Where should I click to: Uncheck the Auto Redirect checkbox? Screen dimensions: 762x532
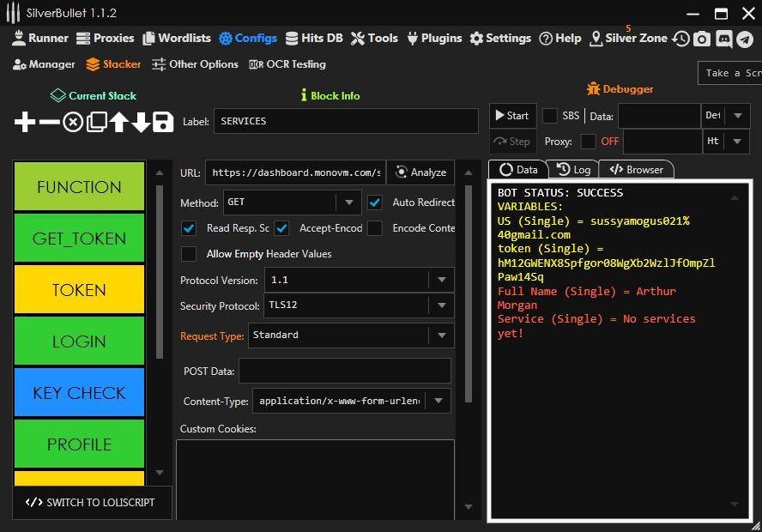tap(375, 203)
